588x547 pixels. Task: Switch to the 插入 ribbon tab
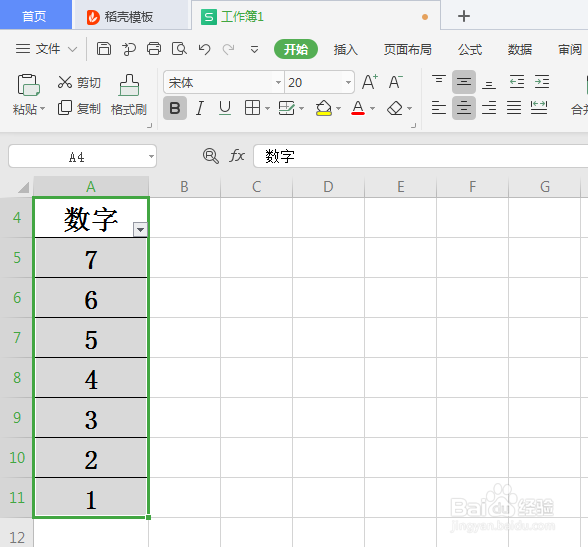(346, 49)
